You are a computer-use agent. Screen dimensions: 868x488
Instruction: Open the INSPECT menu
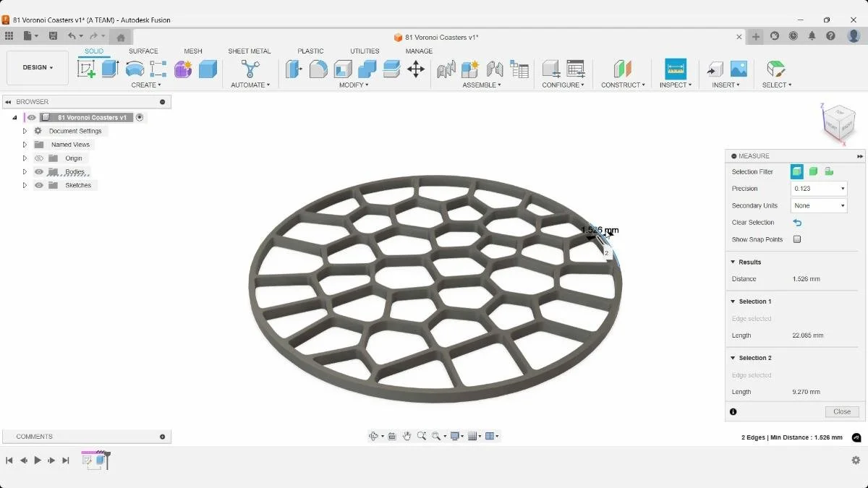point(676,85)
